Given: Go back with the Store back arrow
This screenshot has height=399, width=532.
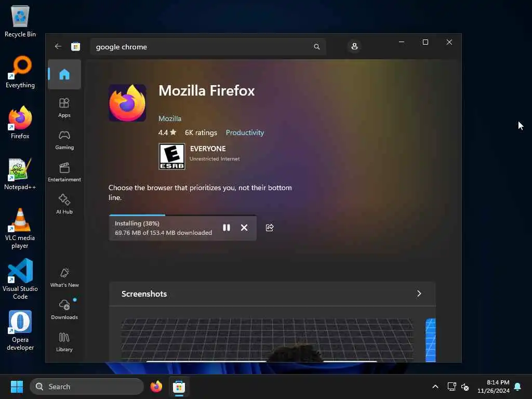Looking at the screenshot, I should [58, 46].
